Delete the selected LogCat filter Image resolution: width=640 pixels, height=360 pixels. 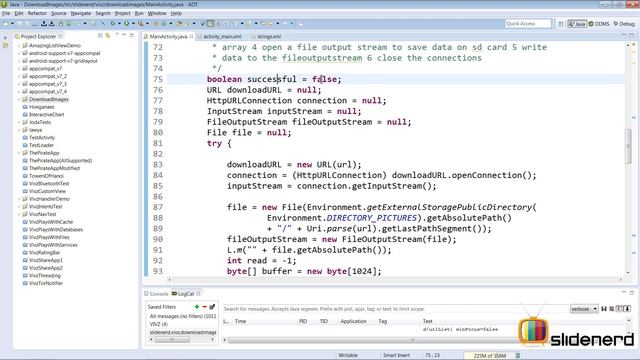[x=204, y=307]
